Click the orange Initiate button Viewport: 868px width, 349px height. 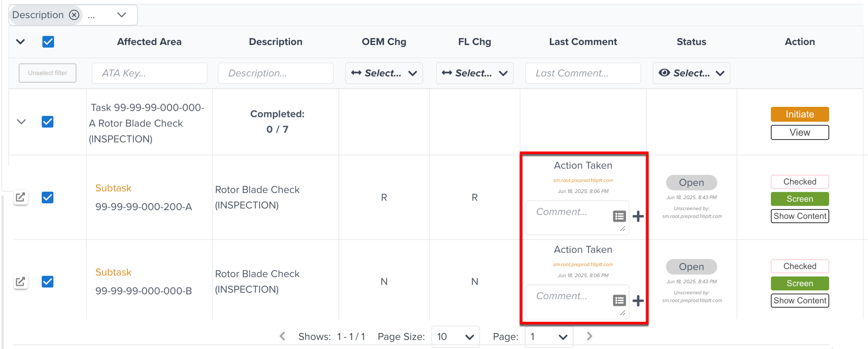pos(800,114)
